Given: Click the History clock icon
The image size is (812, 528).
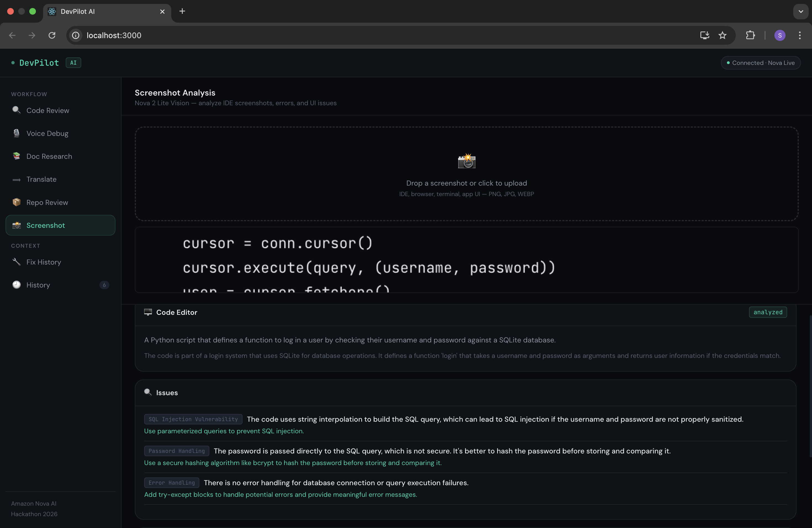Looking at the screenshot, I should point(16,284).
